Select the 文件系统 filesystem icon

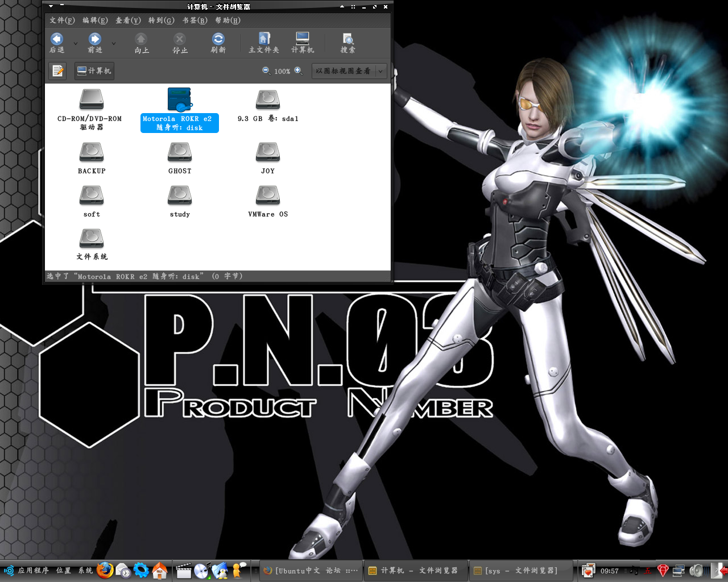(92, 239)
